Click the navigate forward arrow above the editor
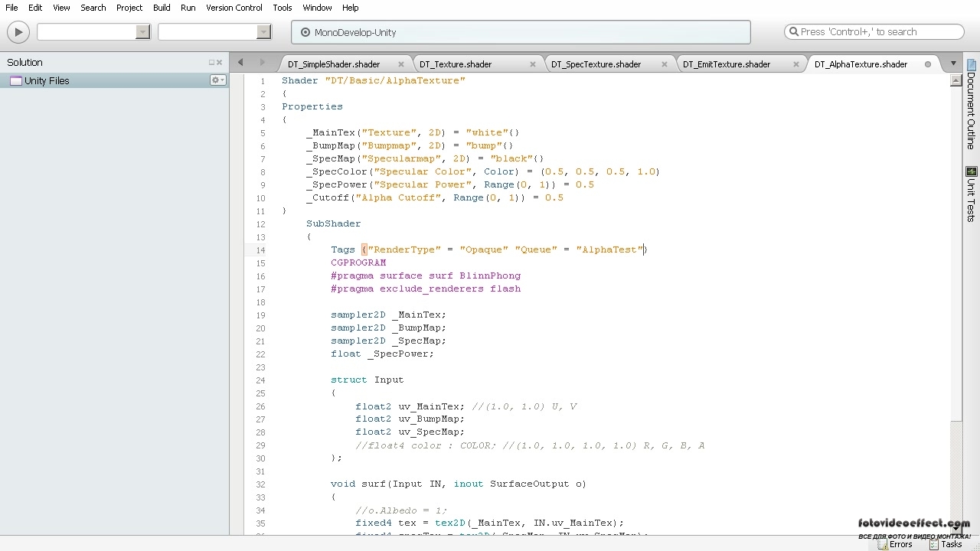Viewport: 980px width, 551px height. pos(262,63)
